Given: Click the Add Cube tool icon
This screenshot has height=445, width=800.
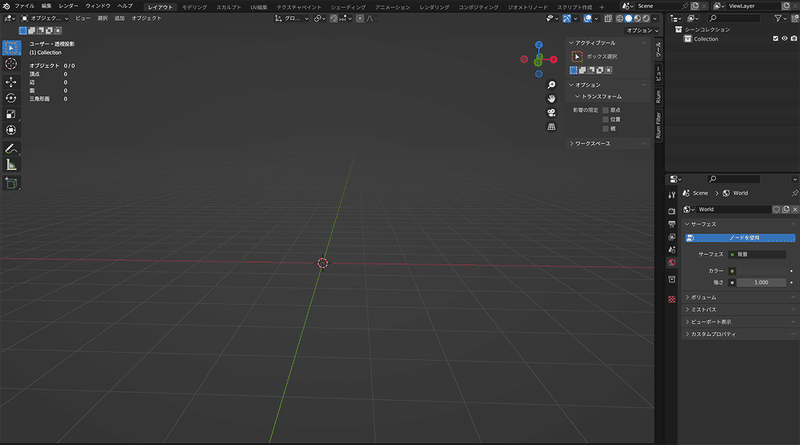Looking at the screenshot, I should [11, 183].
